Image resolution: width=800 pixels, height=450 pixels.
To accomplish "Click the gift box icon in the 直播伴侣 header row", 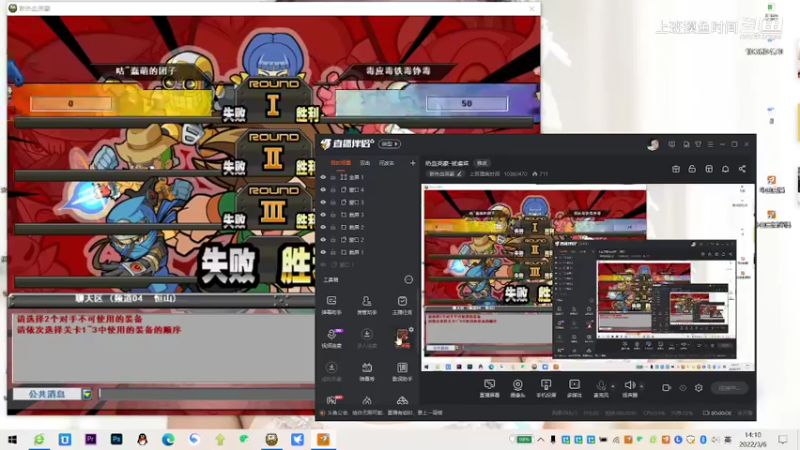I will (676, 169).
